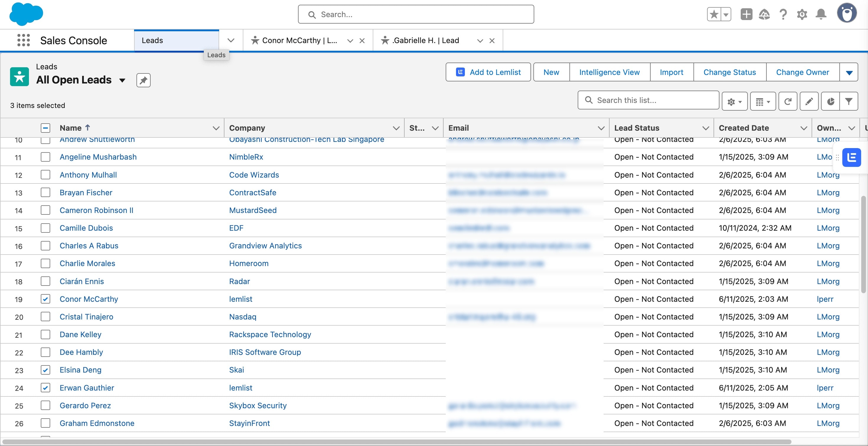Select the Dane Kelley row checkbox
The image size is (868, 446).
coord(45,334)
